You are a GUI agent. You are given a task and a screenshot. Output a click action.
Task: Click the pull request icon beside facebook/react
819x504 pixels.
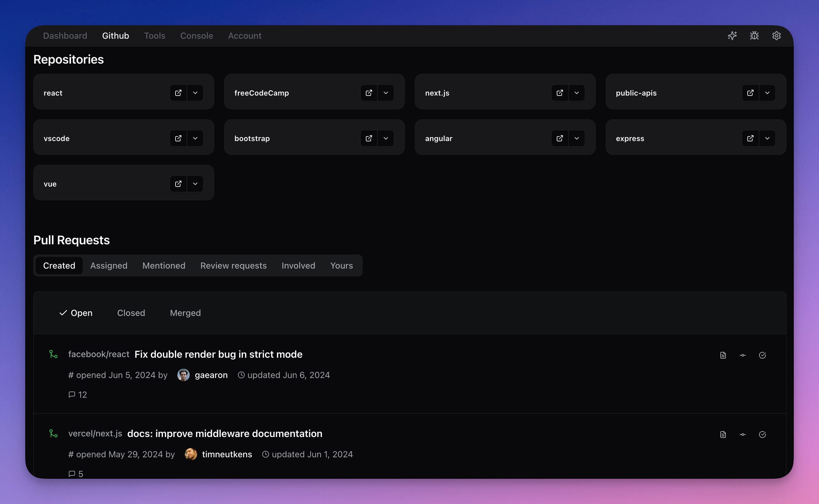[x=53, y=354]
